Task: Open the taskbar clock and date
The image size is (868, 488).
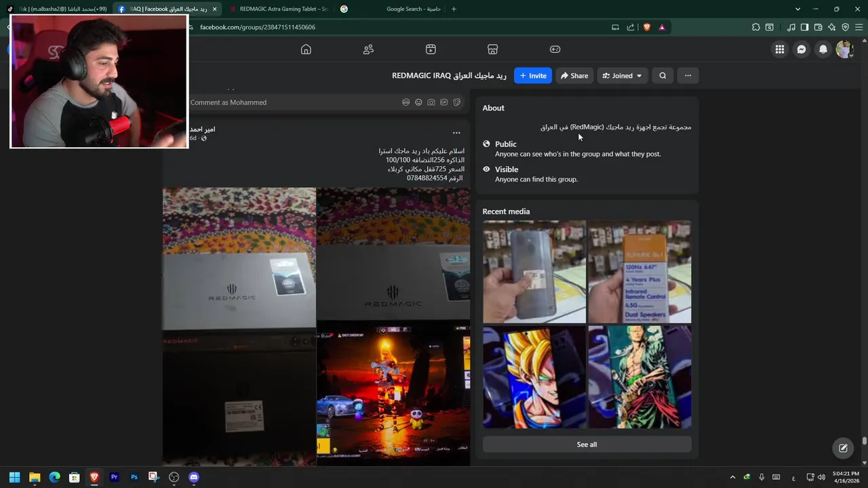Action: (846, 477)
